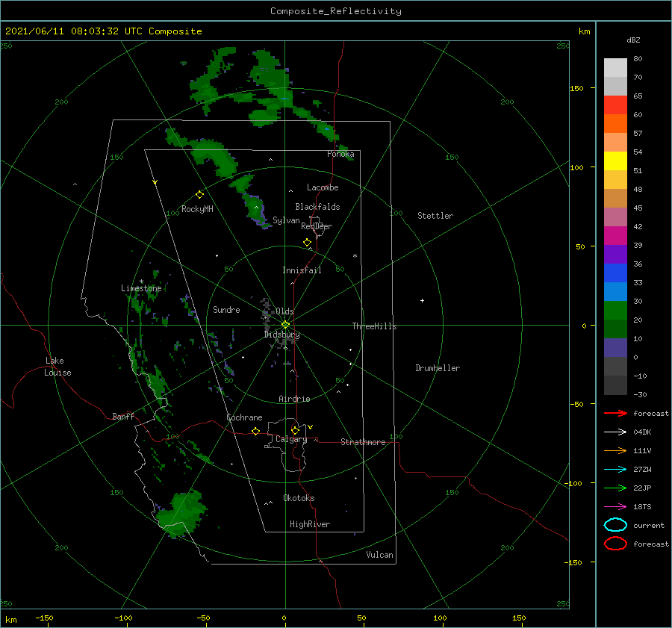Click the green 22JP arrow icon
This screenshot has width=672, height=628.
615,488
